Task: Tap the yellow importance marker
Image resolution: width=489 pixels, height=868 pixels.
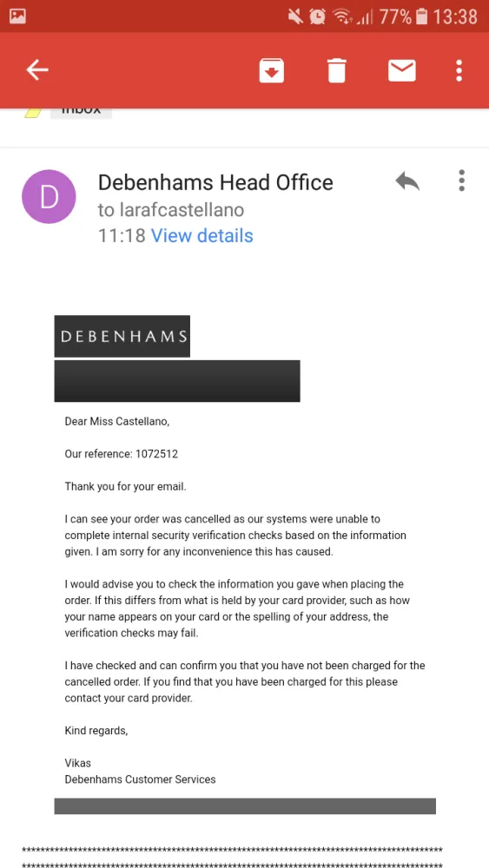Action: click(x=33, y=112)
